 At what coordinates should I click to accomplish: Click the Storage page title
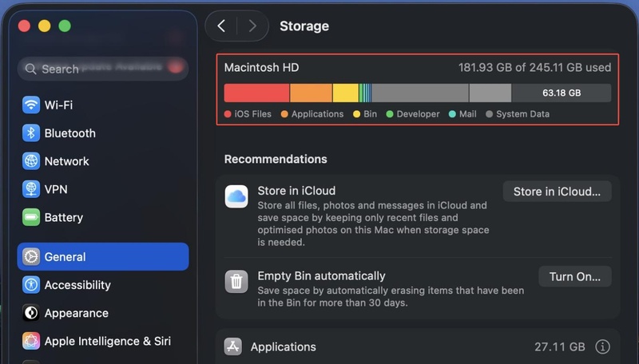(304, 26)
